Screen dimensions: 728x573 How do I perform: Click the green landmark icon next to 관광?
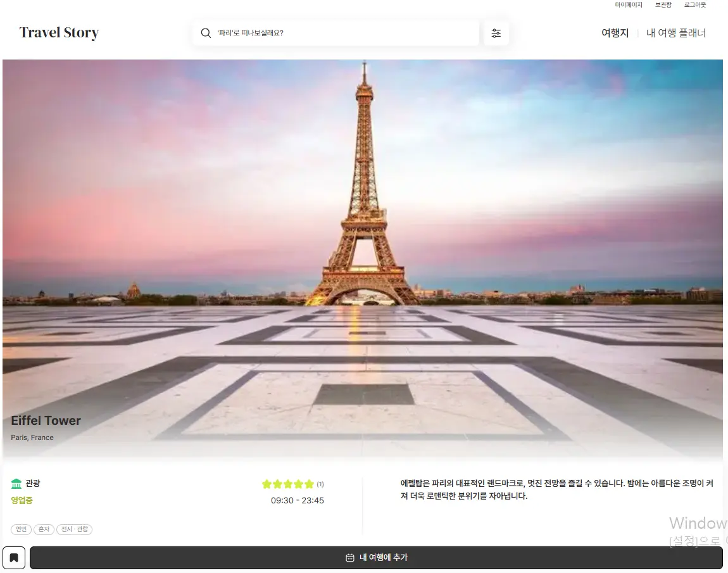pyautogui.click(x=16, y=482)
